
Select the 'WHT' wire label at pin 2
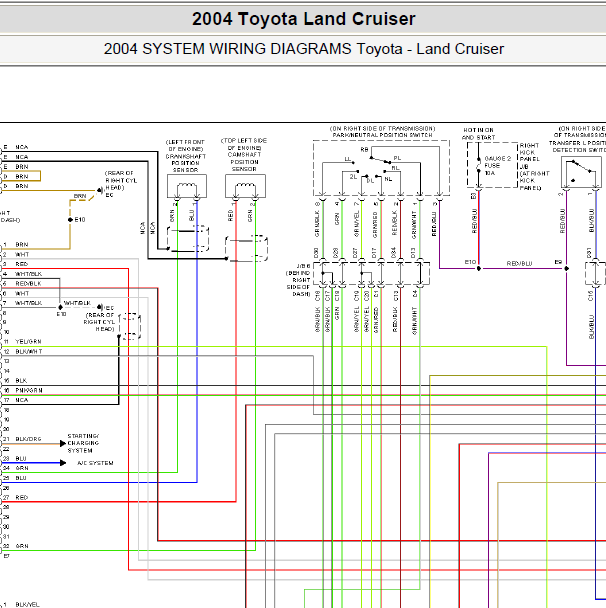[x=22, y=254]
